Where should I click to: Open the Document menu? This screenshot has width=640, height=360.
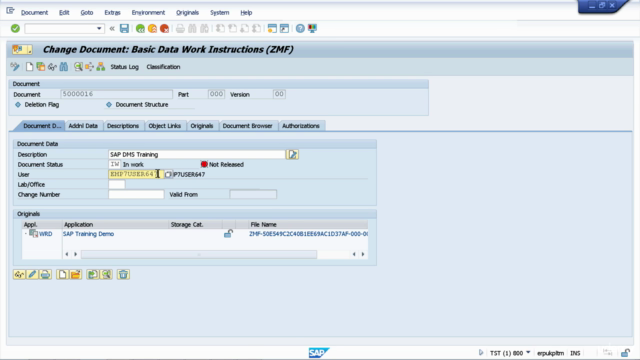pos(34,13)
